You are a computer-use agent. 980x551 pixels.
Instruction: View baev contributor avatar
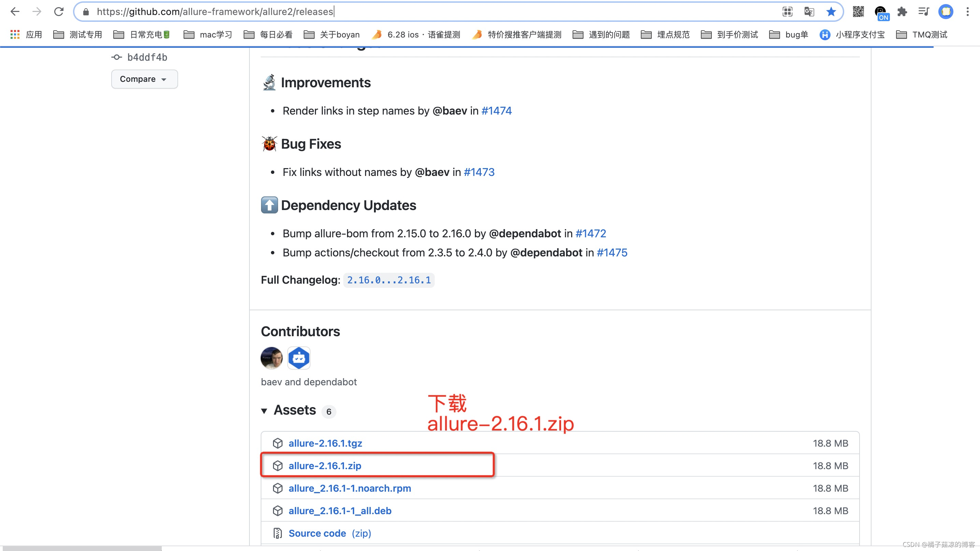pos(272,358)
